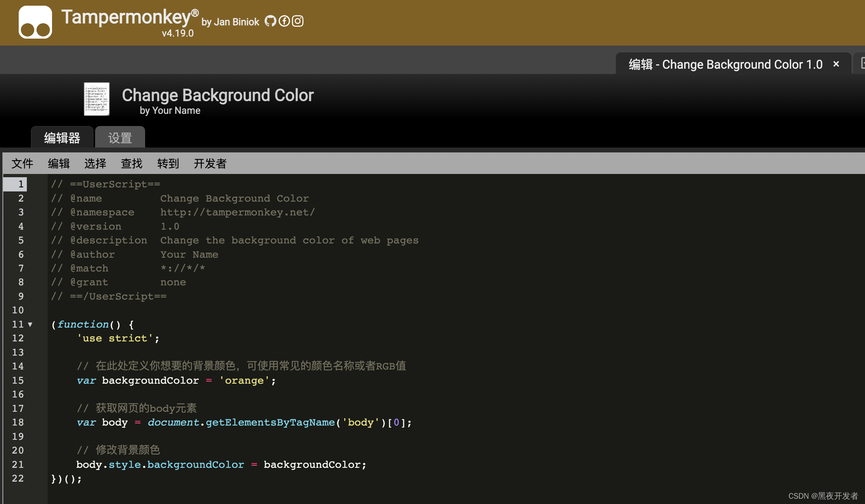Click the 'function' keyword on line 11

[83, 324]
